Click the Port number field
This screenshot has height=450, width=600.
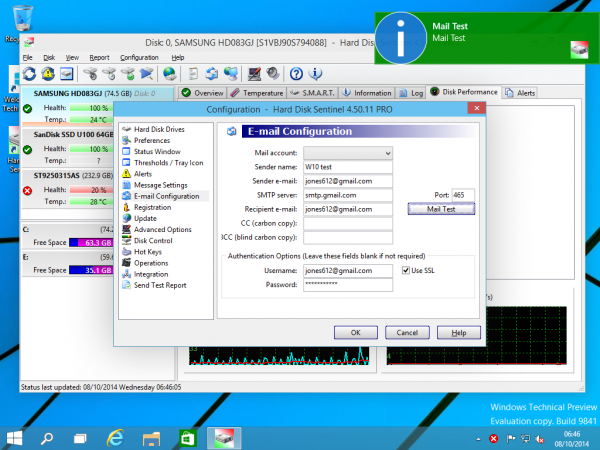click(x=463, y=195)
